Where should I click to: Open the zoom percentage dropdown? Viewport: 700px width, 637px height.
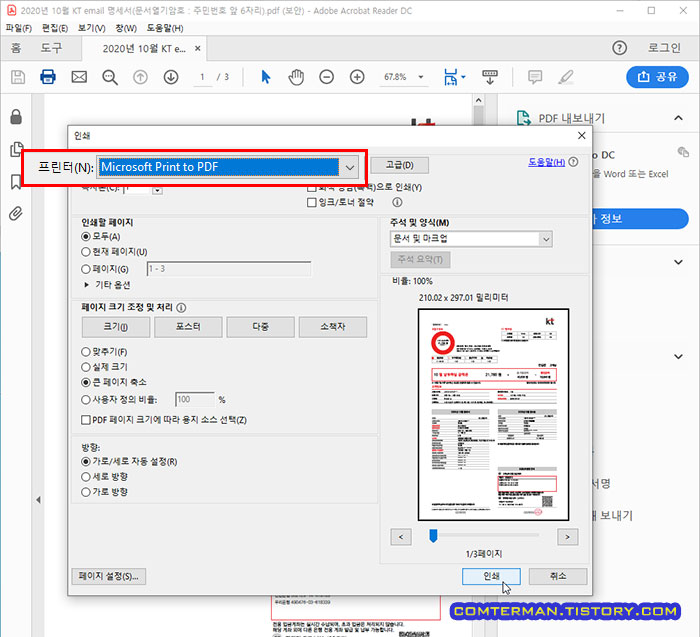(x=421, y=77)
